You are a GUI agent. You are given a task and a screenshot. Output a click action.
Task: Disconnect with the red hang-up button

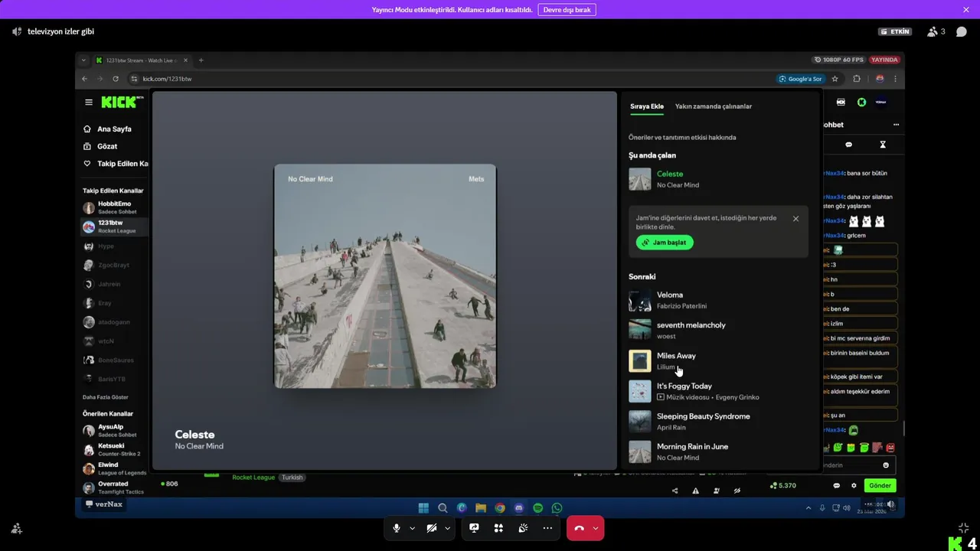580,528
